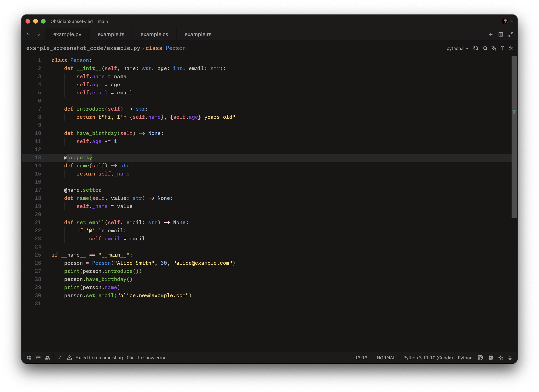This screenshot has width=539, height=392.
Task: Select the Python 3.11.10 (Conda) environment
Action: click(x=428, y=358)
